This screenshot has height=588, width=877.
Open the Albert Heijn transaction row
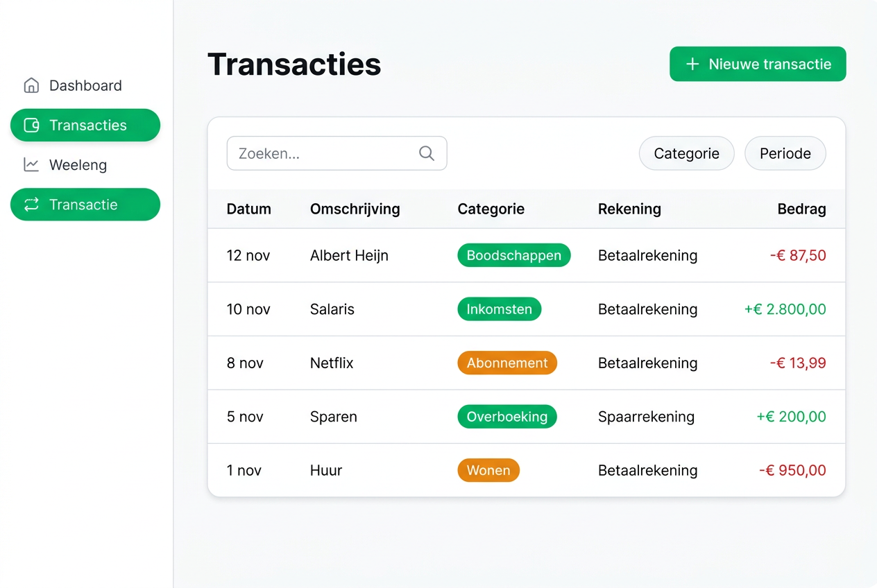point(349,255)
